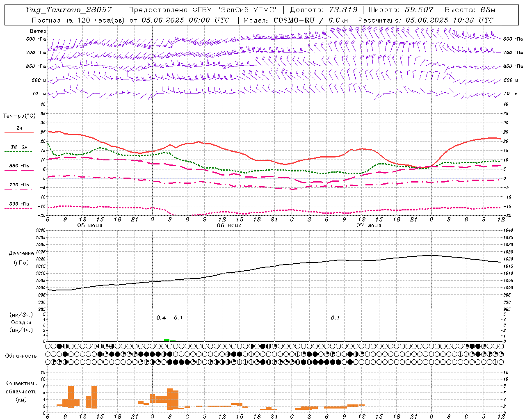Click the Широта: 59.507 header value
Image resolution: width=525 pixels, height=420 pixels.
pyautogui.click(x=401, y=10)
